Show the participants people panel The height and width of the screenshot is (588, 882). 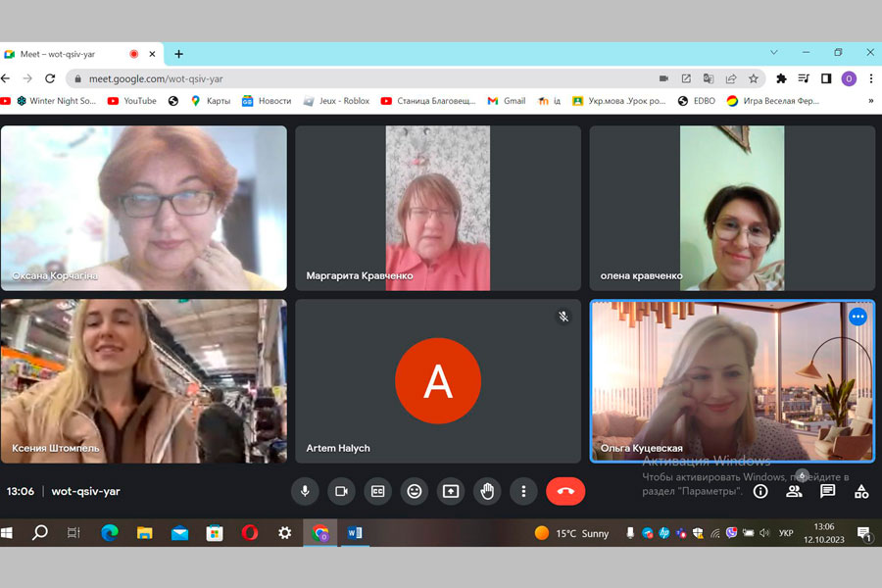point(794,492)
